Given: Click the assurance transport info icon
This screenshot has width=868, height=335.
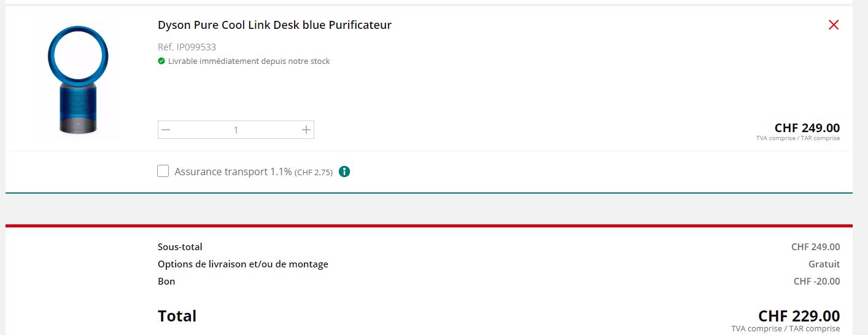Looking at the screenshot, I should [344, 171].
